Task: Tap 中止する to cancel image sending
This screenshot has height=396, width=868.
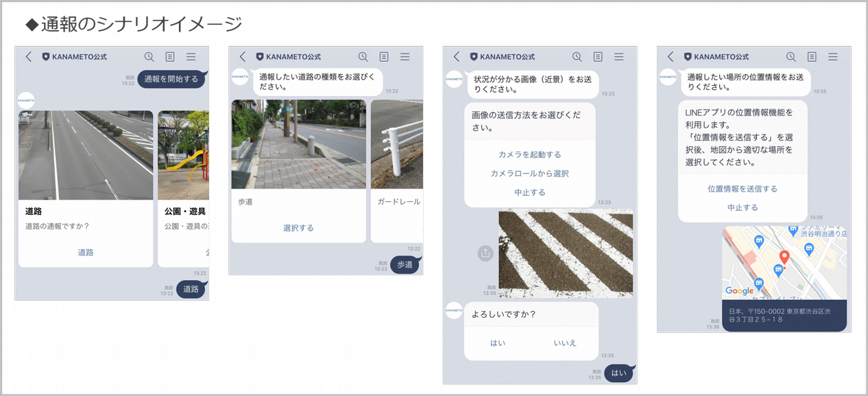Action: [529, 191]
